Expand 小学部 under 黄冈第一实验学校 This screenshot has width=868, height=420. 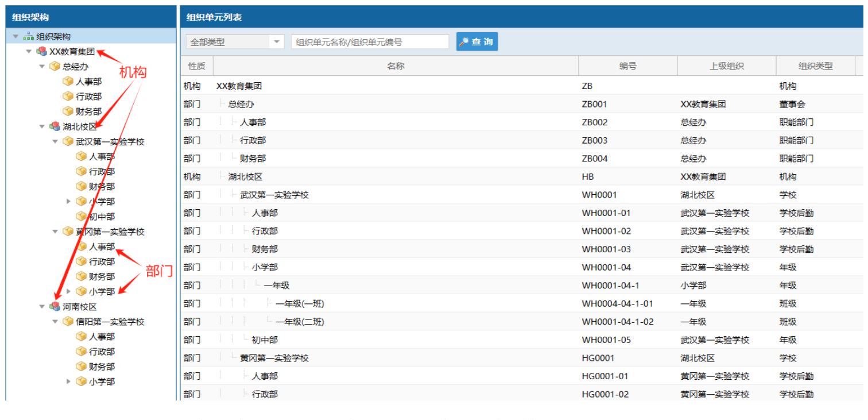pos(68,291)
